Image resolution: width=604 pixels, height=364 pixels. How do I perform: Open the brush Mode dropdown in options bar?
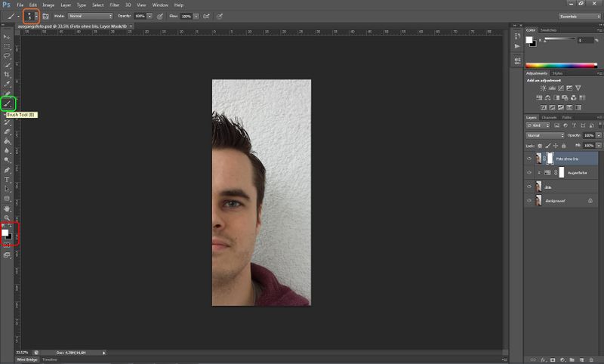coord(90,15)
